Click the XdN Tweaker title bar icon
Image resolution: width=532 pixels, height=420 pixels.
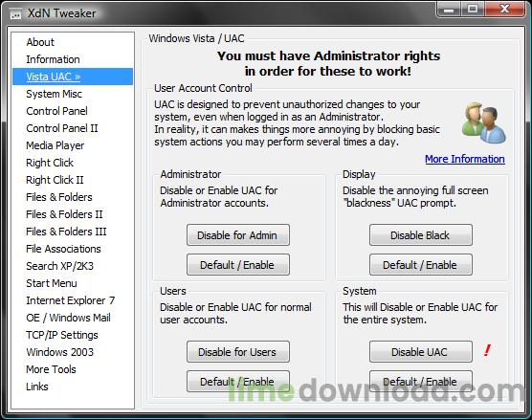point(15,14)
